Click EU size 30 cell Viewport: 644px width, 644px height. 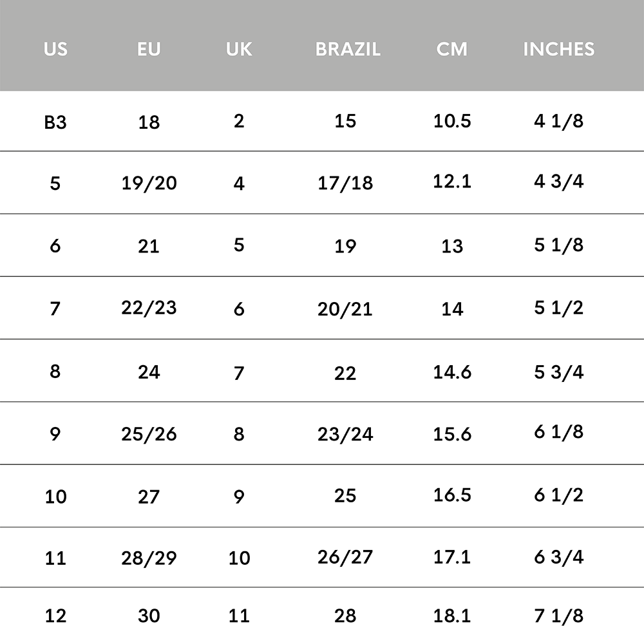tap(149, 616)
